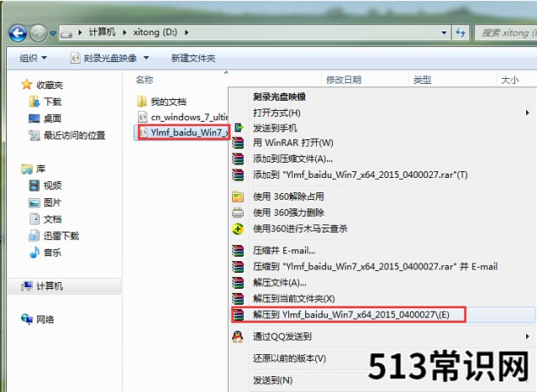Open the 图片 library
The image size is (537, 392).
[45, 202]
